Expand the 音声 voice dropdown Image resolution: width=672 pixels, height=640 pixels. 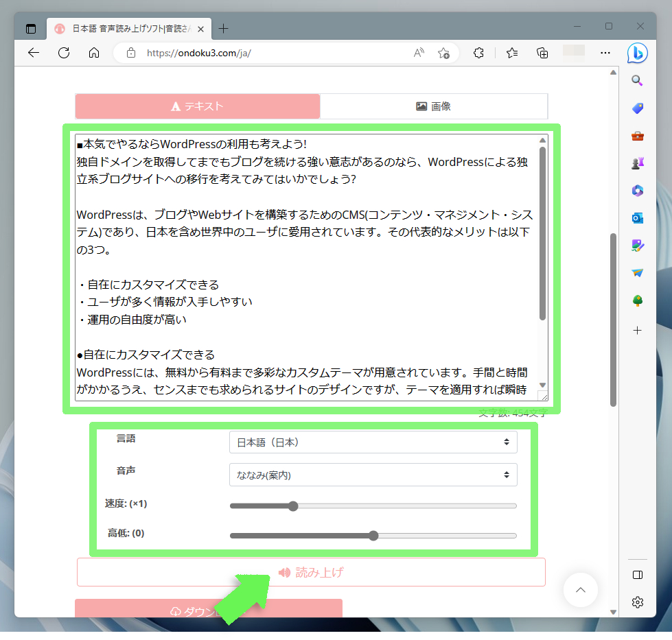coord(373,475)
